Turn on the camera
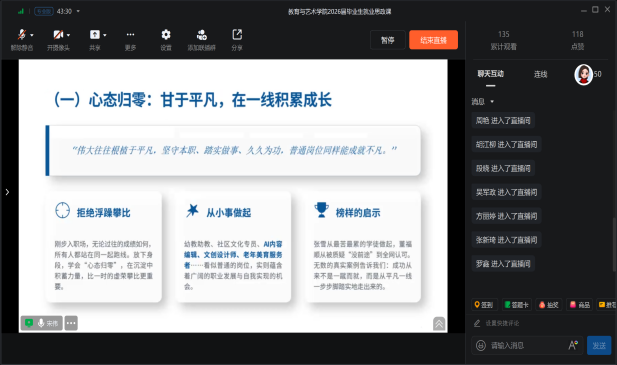 coord(58,35)
